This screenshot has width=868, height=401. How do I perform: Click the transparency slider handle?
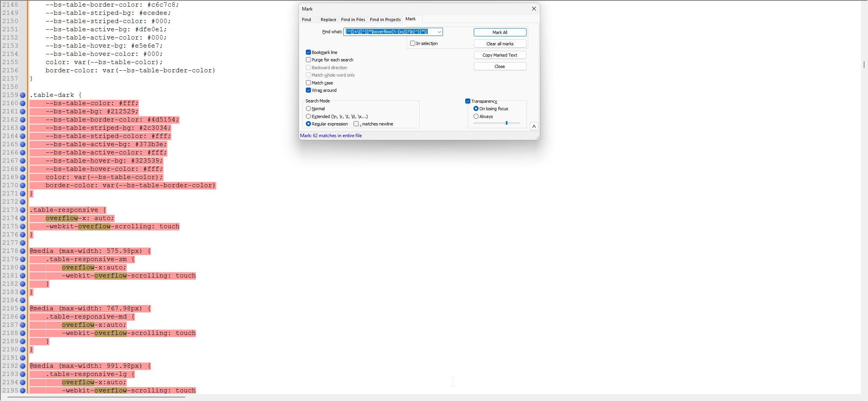point(507,123)
